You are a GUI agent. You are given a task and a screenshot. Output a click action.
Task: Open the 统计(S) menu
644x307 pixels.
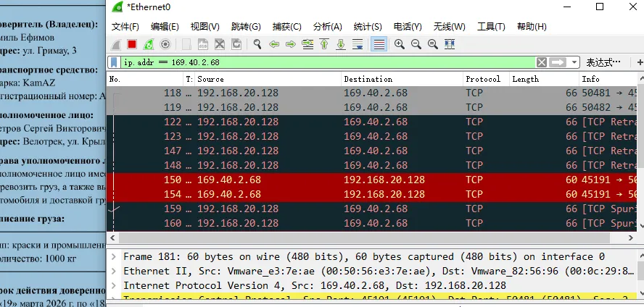coord(368,27)
